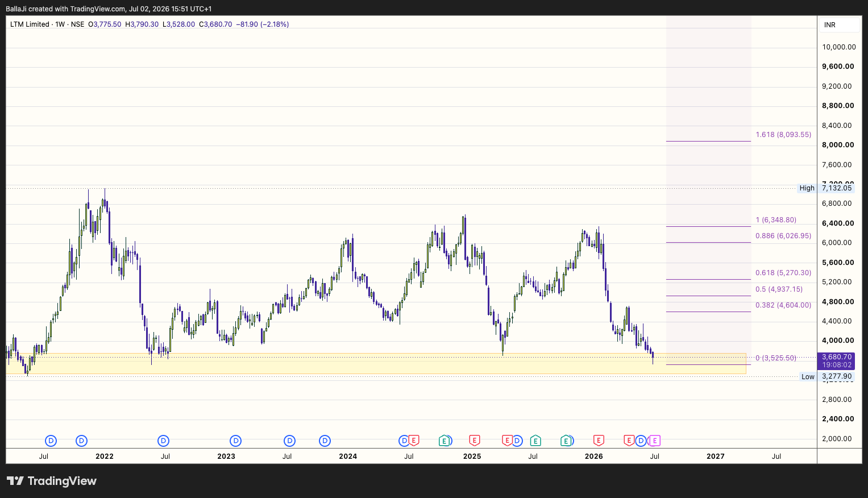
Task: Click the close value C3,680.70
Action: (215, 24)
